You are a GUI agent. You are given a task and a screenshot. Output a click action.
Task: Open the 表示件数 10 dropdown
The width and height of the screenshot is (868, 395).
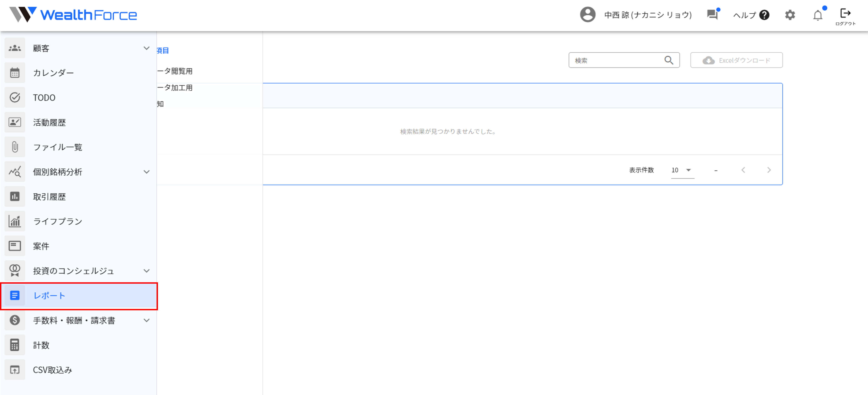point(682,170)
